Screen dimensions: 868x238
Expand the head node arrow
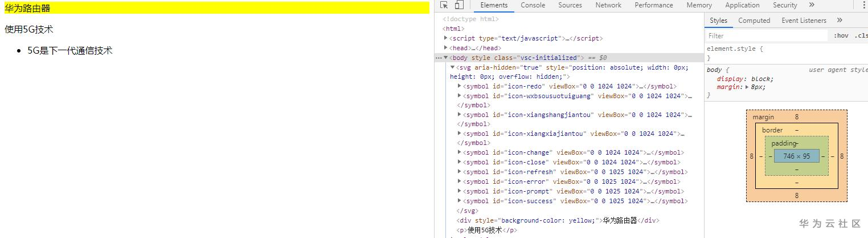click(x=446, y=48)
